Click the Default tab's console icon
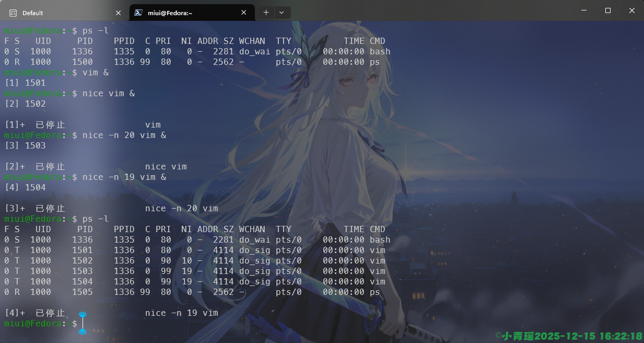Screen dimensions: 644x343 13,13
